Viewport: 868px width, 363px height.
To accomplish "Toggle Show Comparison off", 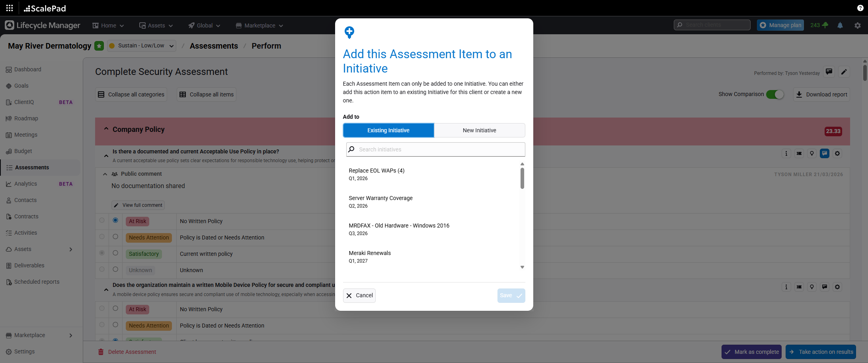I will tap(775, 94).
